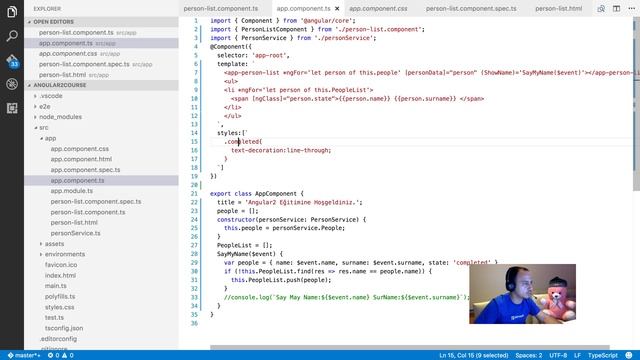640x360 pixels.
Task: Click line number 21 in gutter
Action: click(x=194, y=193)
